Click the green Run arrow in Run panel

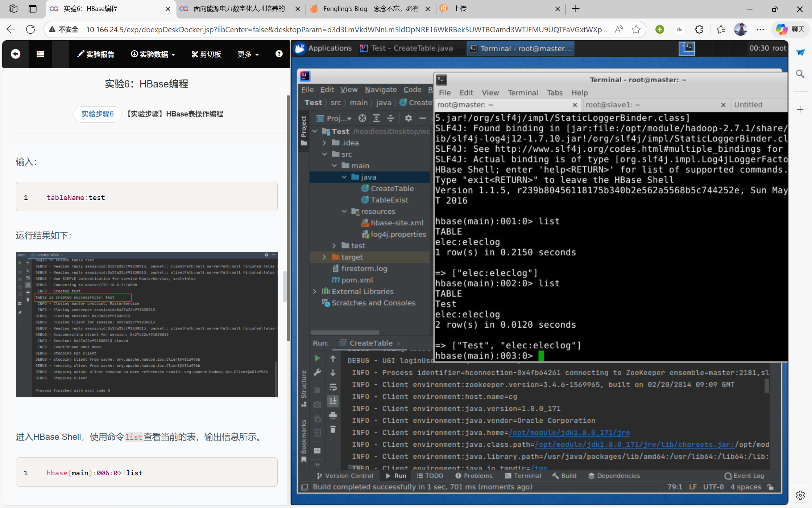tap(317, 359)
